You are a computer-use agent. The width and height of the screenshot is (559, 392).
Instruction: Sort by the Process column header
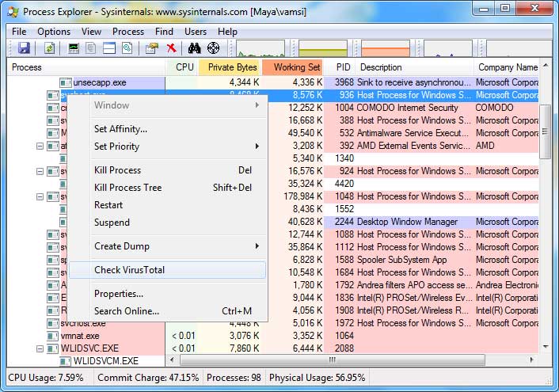pyautogui.click(x=86, y=67)
